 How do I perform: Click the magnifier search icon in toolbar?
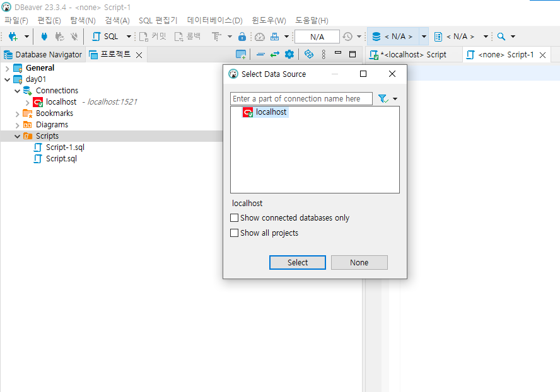point(501,37)
